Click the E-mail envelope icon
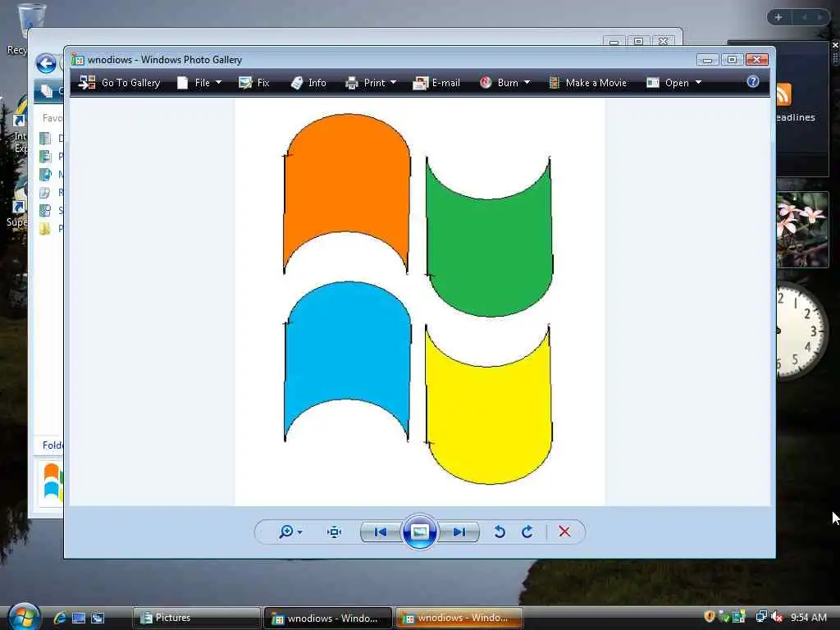The height and width of the screenshot is (630, 840). click(x=421, y=83)
